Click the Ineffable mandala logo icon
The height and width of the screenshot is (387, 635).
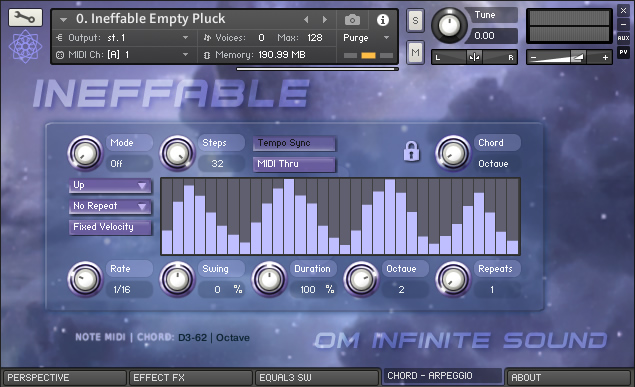tap(25, 46)
